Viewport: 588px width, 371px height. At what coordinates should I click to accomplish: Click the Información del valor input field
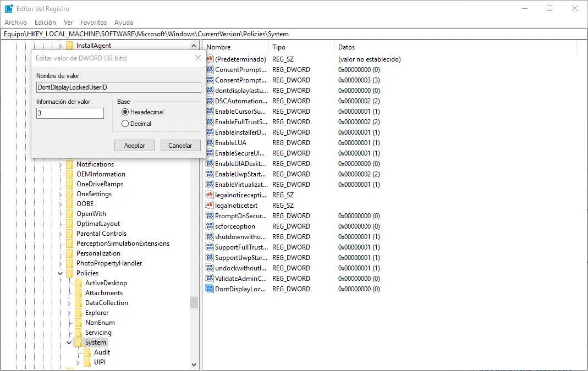(x=70, y=113)
